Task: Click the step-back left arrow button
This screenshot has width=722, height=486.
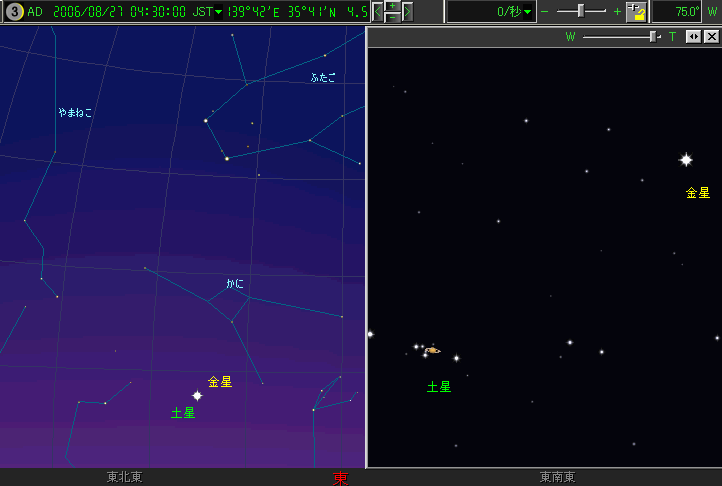Action: click(x=378, y=12)
